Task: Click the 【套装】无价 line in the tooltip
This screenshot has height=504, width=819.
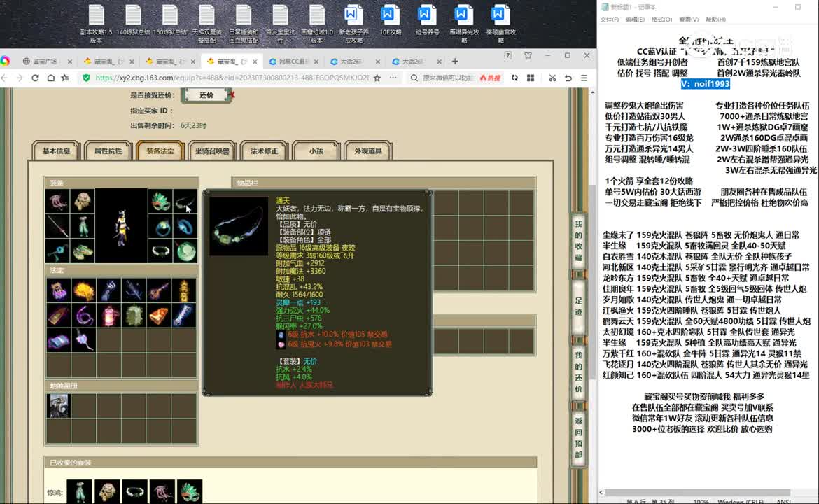Action: (297, 361)
